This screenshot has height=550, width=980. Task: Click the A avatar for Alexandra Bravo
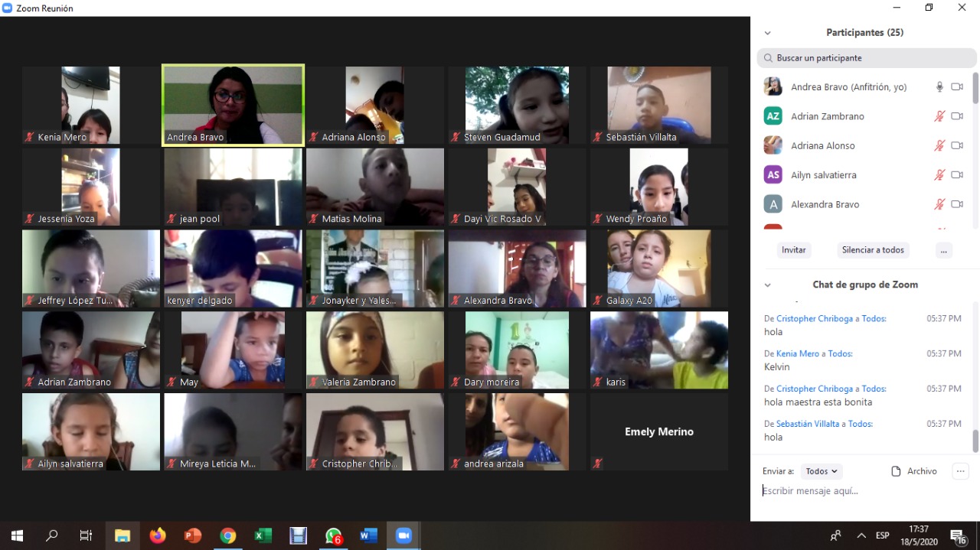(773, 204)
